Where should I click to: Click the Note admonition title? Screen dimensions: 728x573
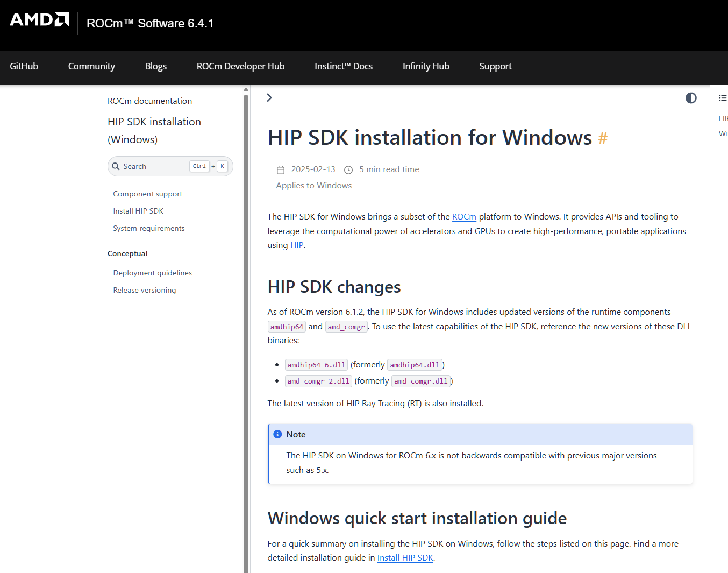(296, 435)
